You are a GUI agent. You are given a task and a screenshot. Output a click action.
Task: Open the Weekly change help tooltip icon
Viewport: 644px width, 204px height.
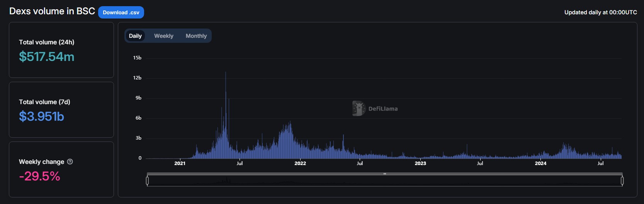click(70, 162)
